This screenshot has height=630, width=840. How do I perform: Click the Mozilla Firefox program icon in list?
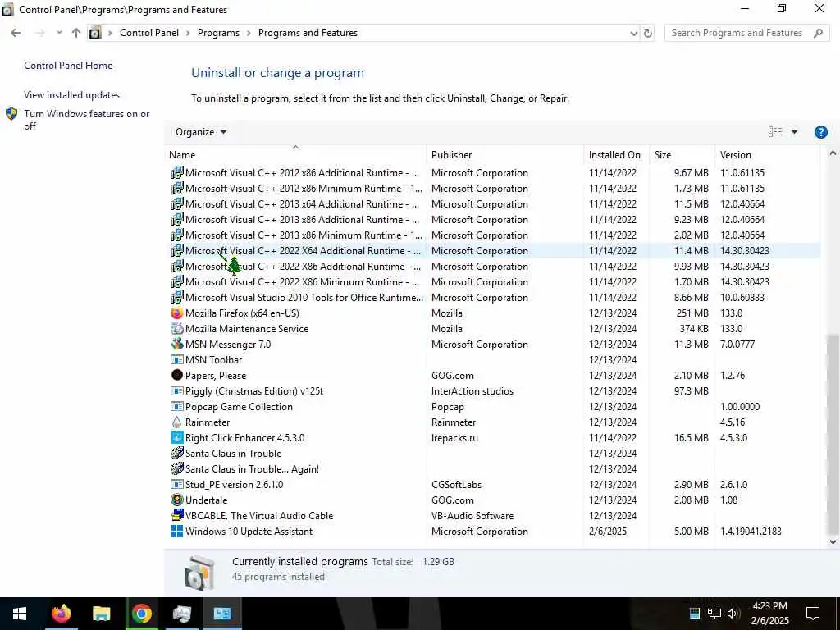176,313
